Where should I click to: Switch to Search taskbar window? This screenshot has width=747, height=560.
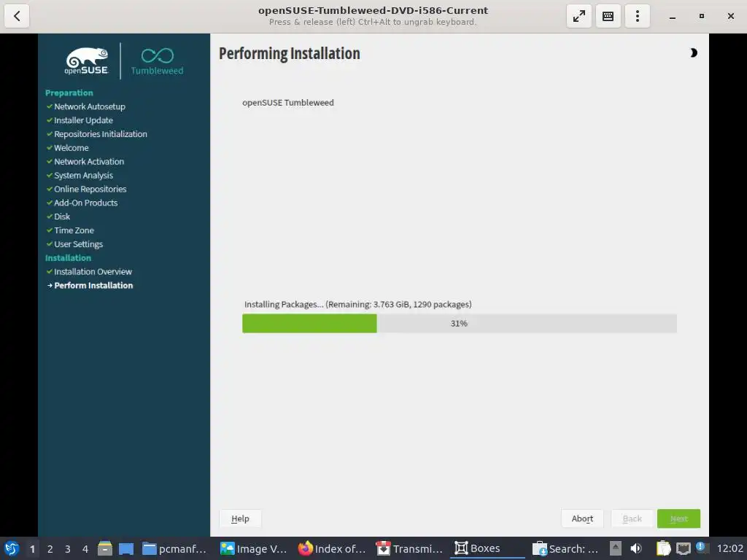[x=565, y=548]
